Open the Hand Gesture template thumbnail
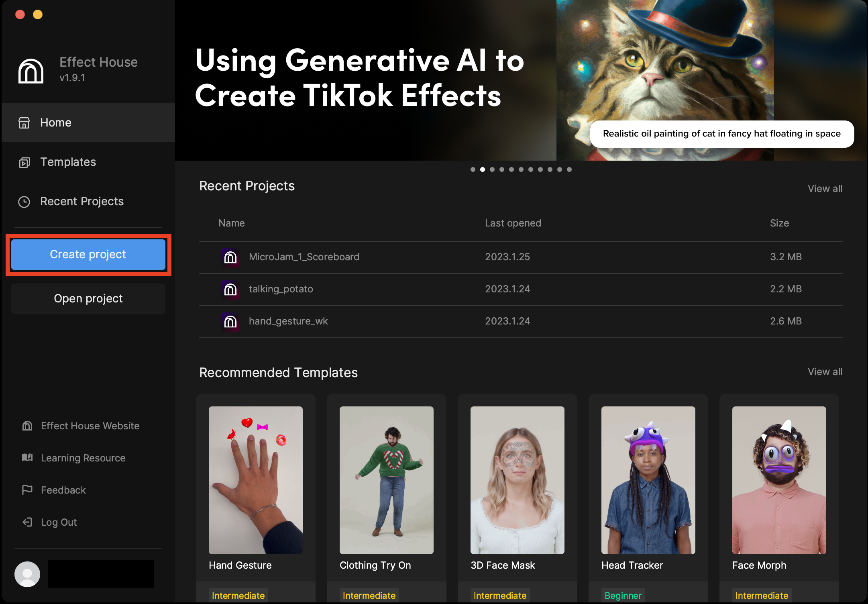Viewport: 868px width, 604px height. pyautogui.click(x=256, y=480)
